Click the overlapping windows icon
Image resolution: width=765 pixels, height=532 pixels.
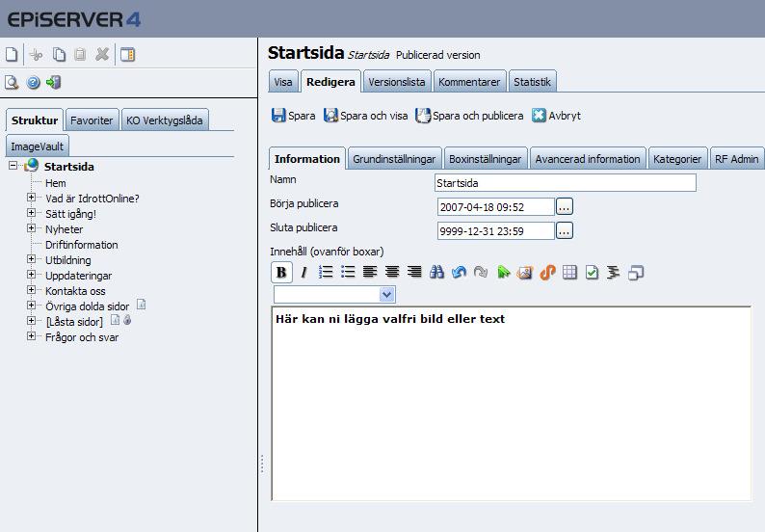[636, 272]
